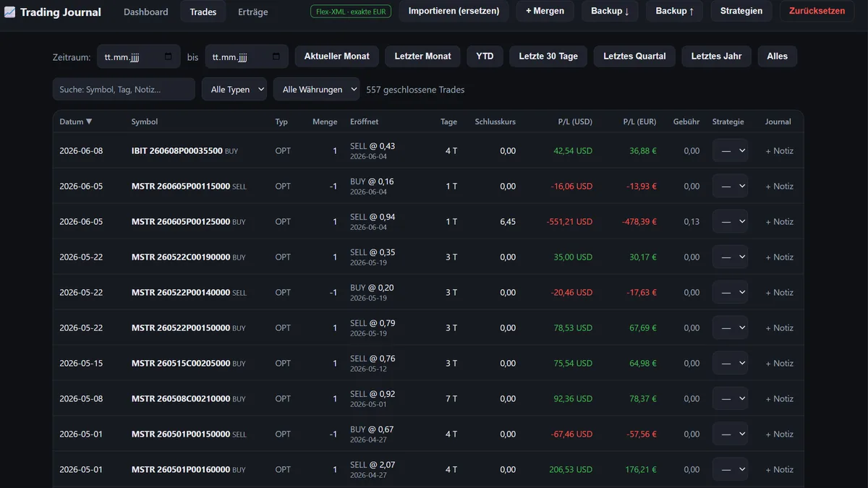
Task: Select Letztes Quartal filter
Action: tap(634, 56)
